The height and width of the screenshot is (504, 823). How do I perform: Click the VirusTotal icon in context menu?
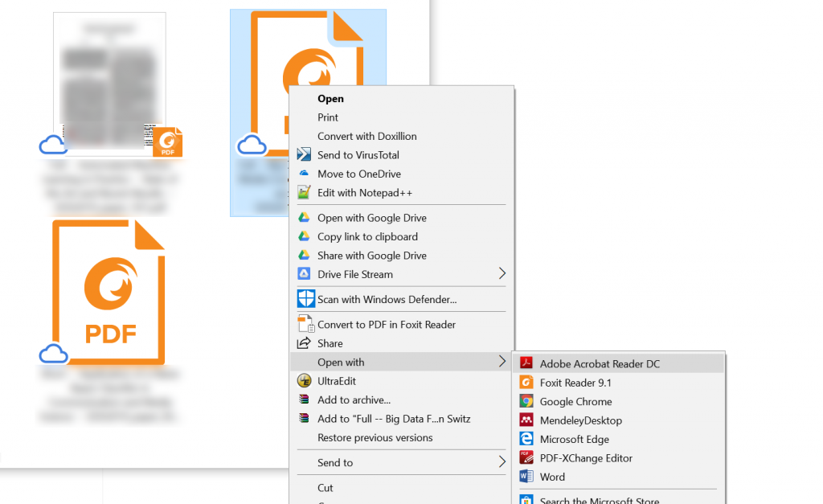point(304,154)
